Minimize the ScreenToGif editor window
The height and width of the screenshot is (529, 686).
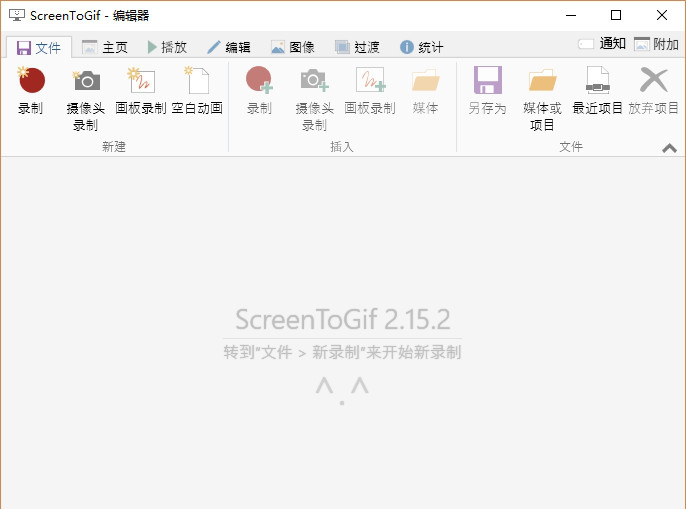pyautogui.click(x=571, y=15)
